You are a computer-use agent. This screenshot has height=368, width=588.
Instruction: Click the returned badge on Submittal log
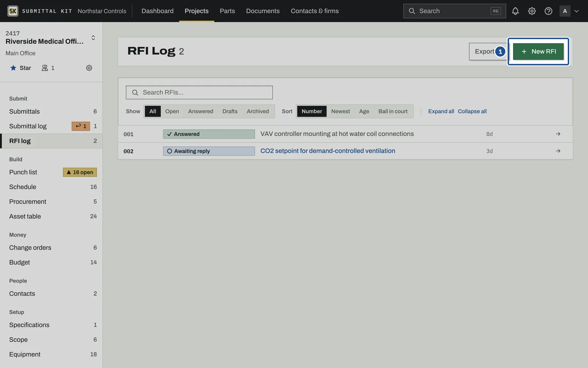[x=81, y=126]
